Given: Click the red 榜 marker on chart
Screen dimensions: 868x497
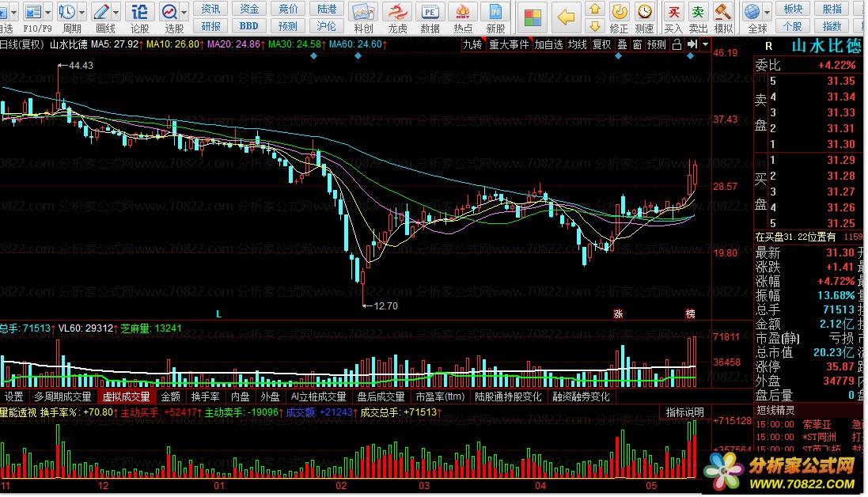Looking at the screenshot, I should tap(690, 314).
